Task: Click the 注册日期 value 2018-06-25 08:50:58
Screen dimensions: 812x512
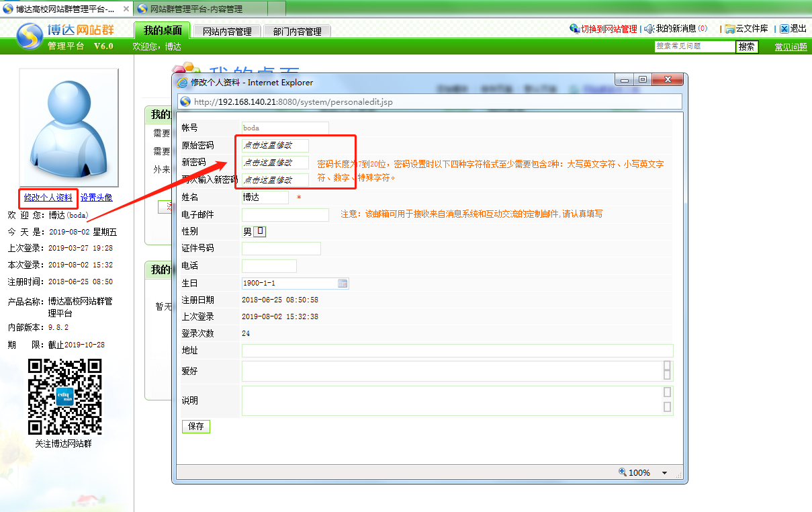Action: click(280, 300)
